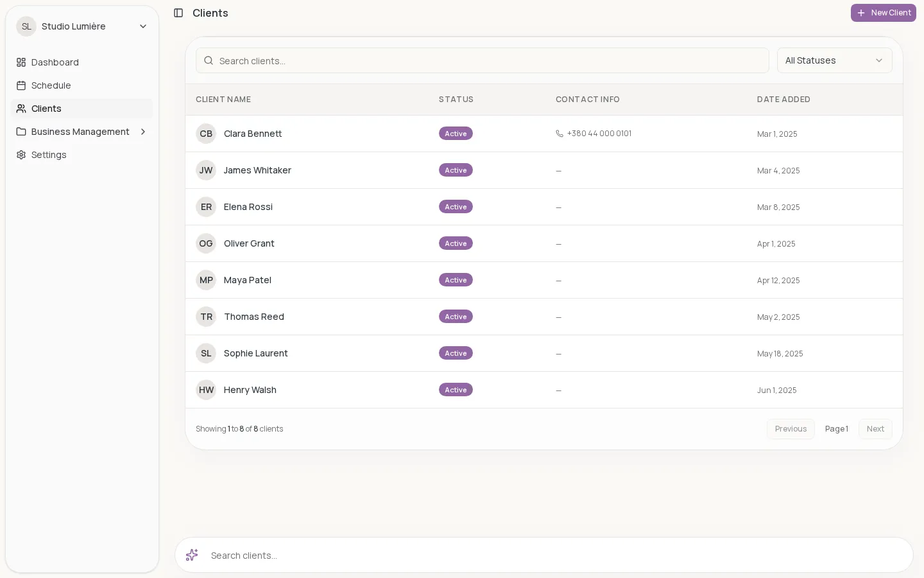Click the Date Added column header
The height and width of the screenshot is (578, 924).
783,100
